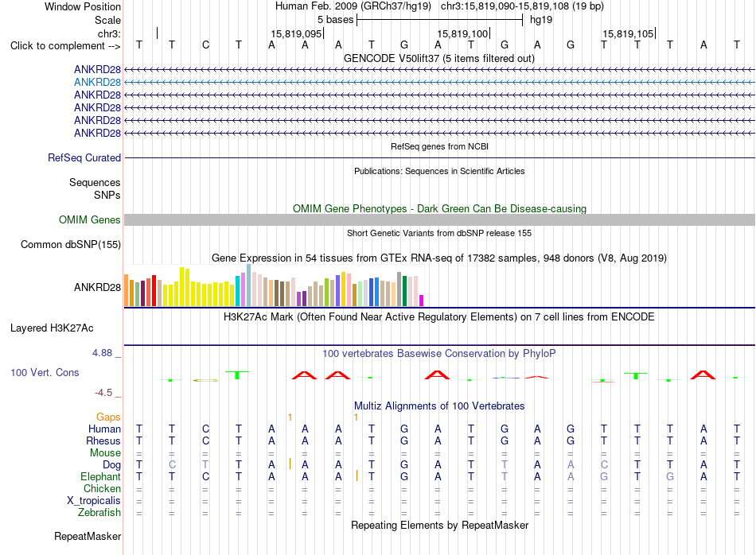Open 'Short Genetic Variants from dbSNP release 155' title
The width and height of the screenshot is (756, 555).
coord(439,233)
